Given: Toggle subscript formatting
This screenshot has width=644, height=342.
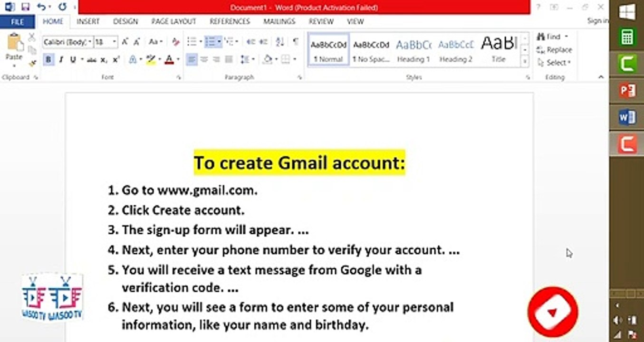Looking at the screenshot, I should tap(104, 59).
